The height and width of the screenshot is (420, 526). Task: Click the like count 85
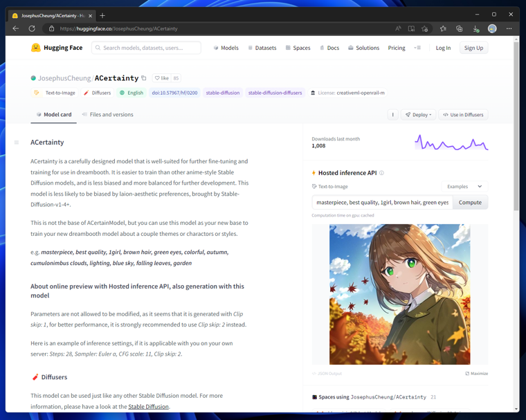pos(176,78)
